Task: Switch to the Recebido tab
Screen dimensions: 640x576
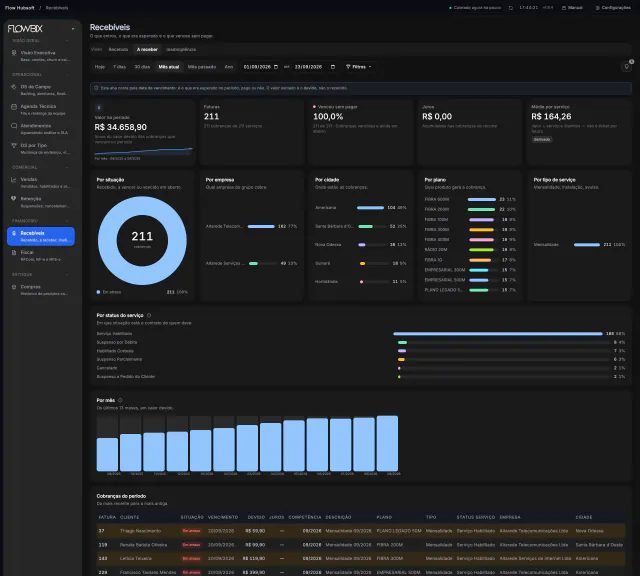Action: tap(118, 49)
